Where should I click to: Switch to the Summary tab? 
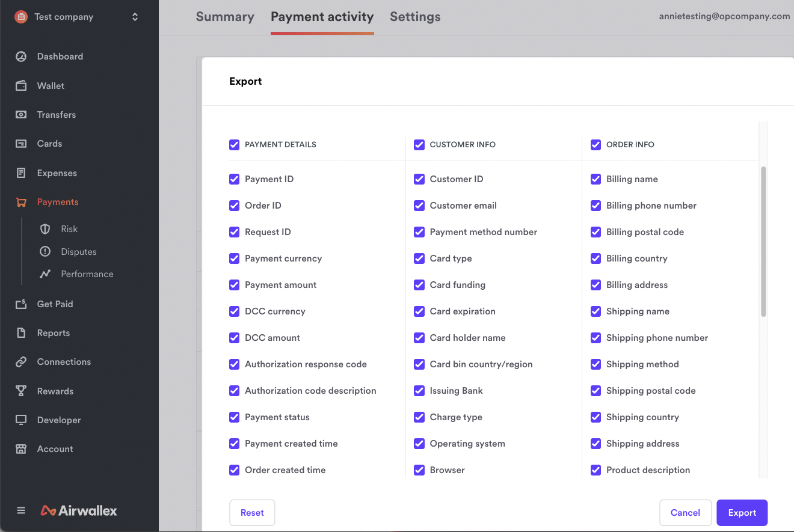[225, 17]
